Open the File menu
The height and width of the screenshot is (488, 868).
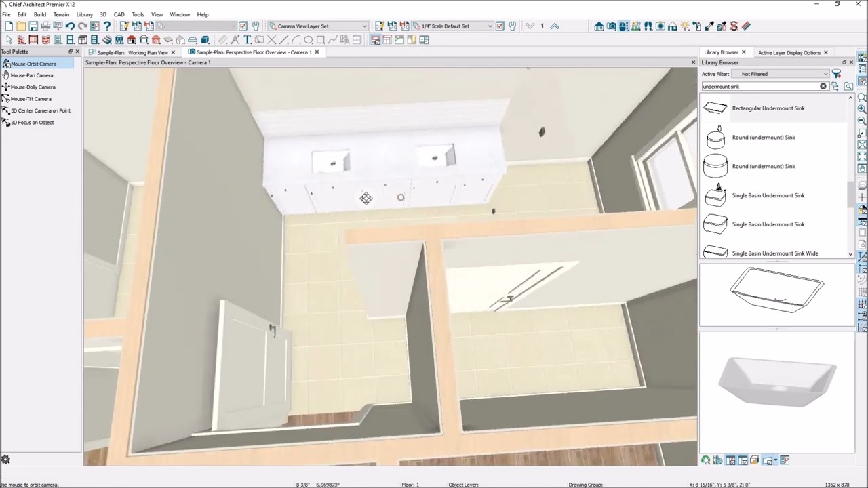tap(6, 14)
